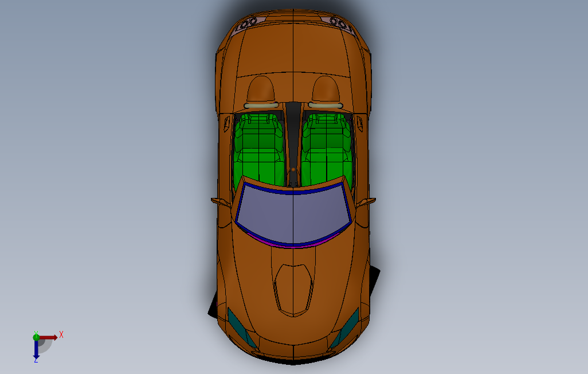Select the left side mirror of the car

(x=221, y=202)
